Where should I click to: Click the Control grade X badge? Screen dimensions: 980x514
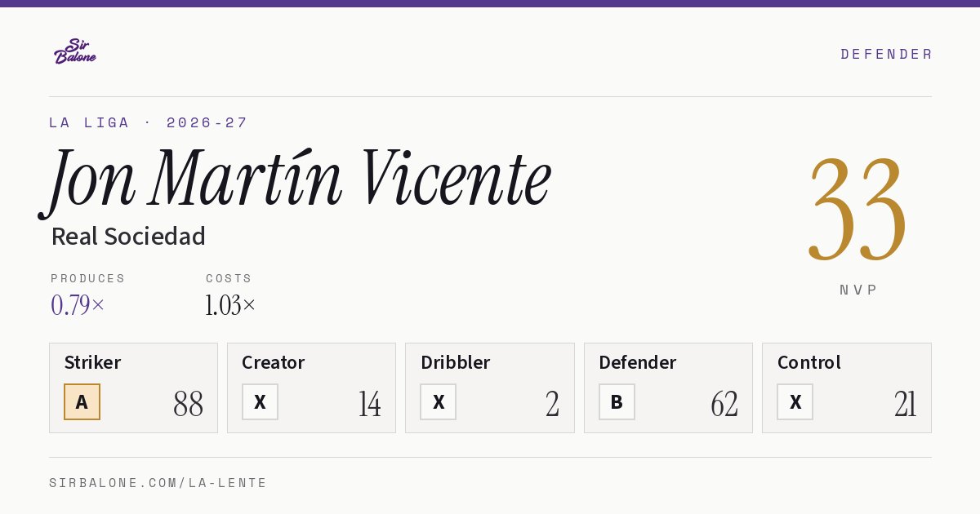(795, 401)
